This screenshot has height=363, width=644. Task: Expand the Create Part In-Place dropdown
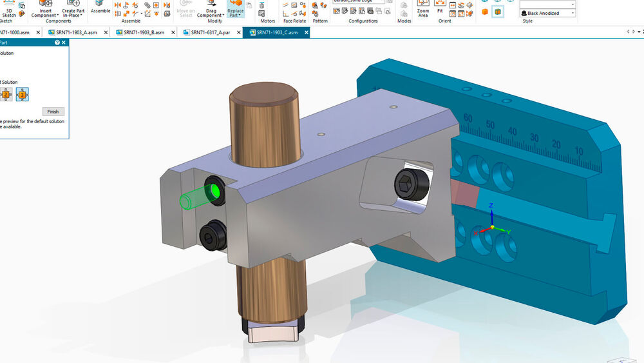(x=82, y=15)
